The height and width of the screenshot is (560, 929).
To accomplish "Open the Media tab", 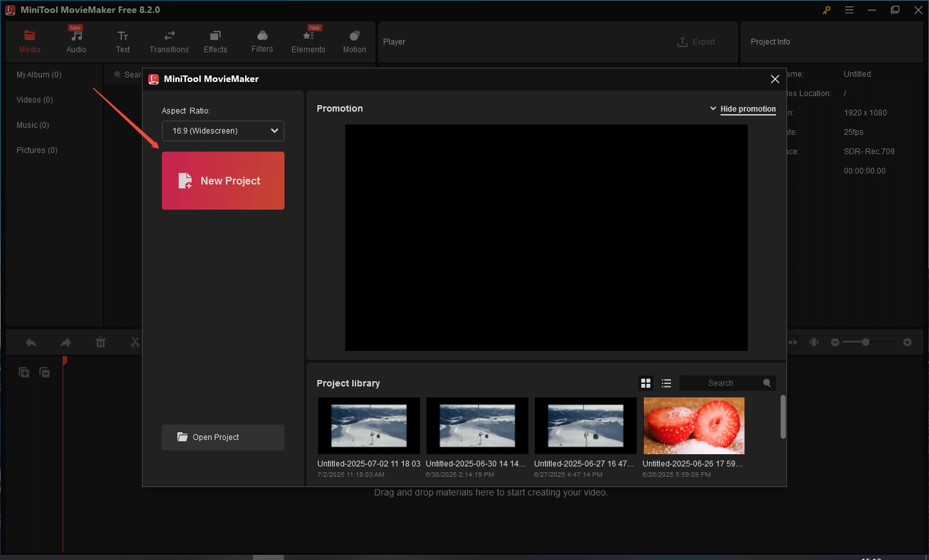I will 30,42.
